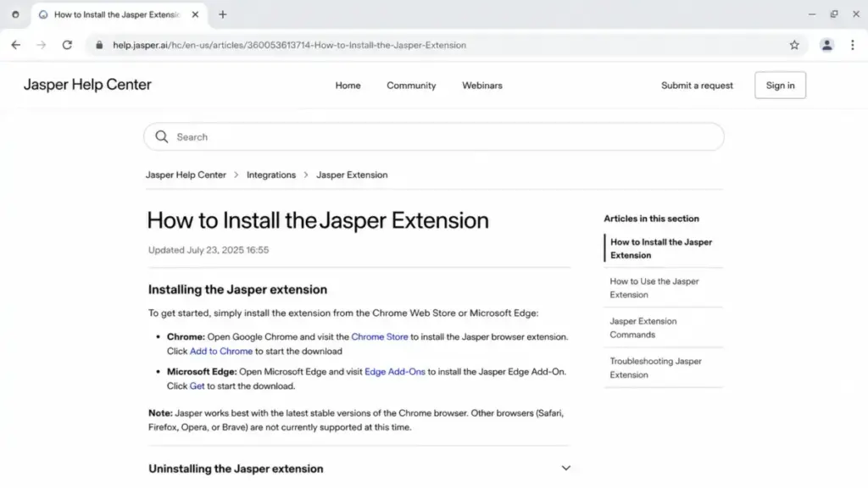
Task: Expand Uninstalling the Jasper extension chevron
Action: tap(565, 468)
